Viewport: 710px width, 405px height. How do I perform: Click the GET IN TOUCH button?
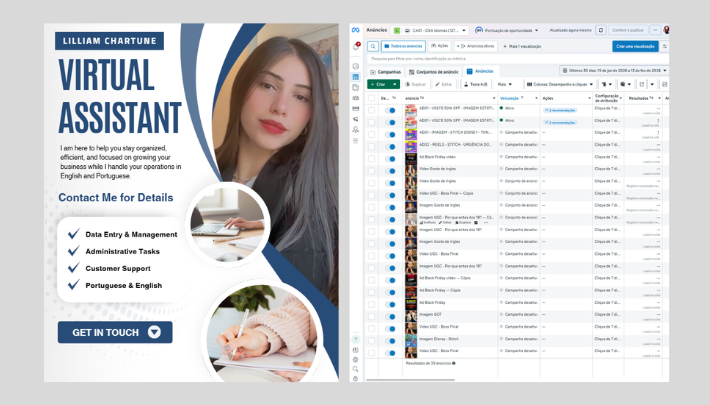(x=114, y=332)
